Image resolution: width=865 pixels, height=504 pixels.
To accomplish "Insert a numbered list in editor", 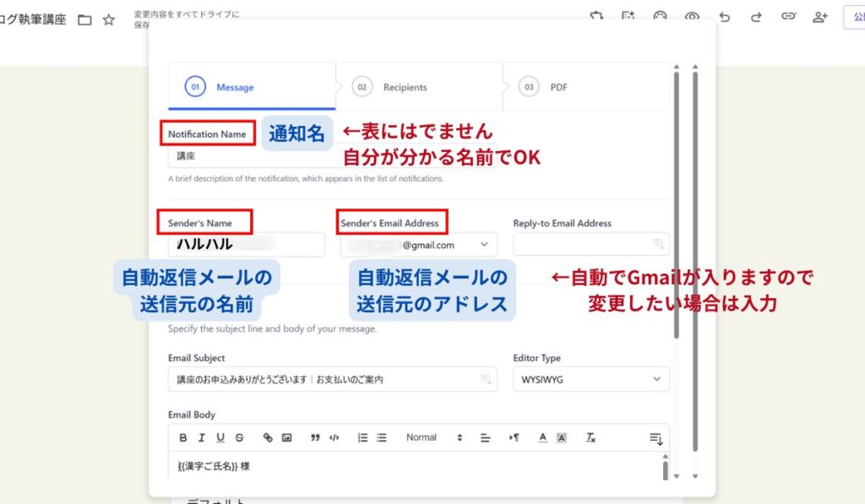I will click(x=362, y=437).
